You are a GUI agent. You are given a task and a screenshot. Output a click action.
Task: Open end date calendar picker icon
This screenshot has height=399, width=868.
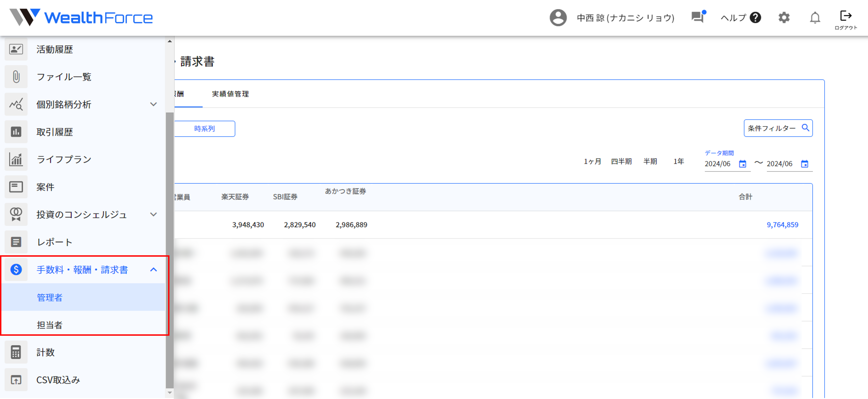click(804, 164)
